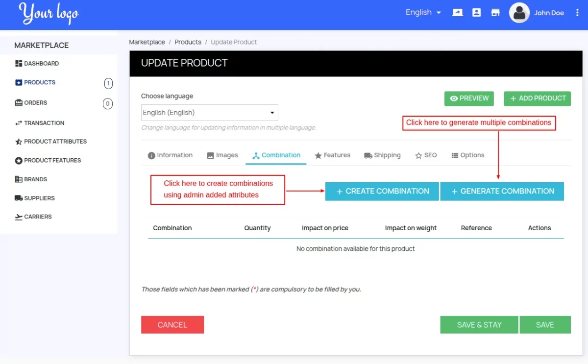Click the Actions column header
This screenshot has width=588, height=364.
tap(539, 228)
